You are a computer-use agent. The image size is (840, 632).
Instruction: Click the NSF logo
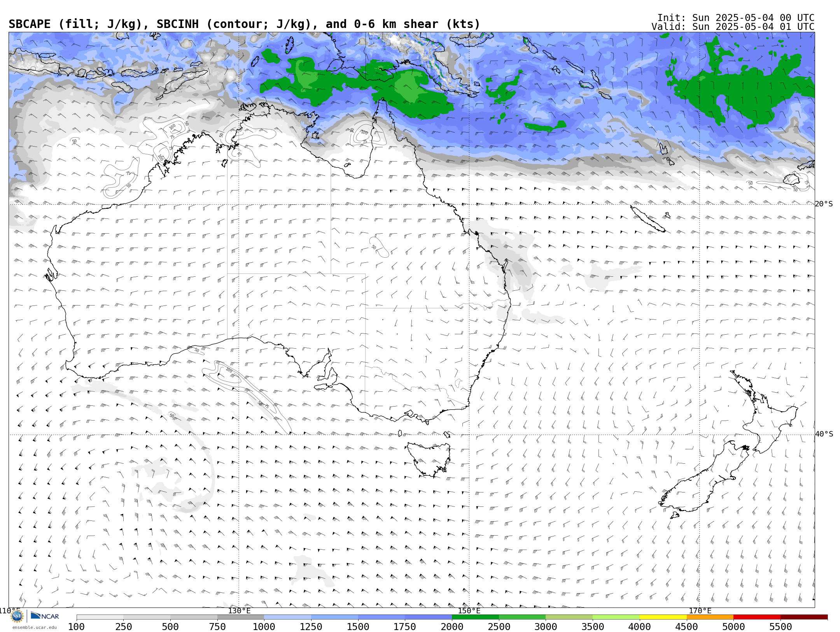click(x=17, y=616)
